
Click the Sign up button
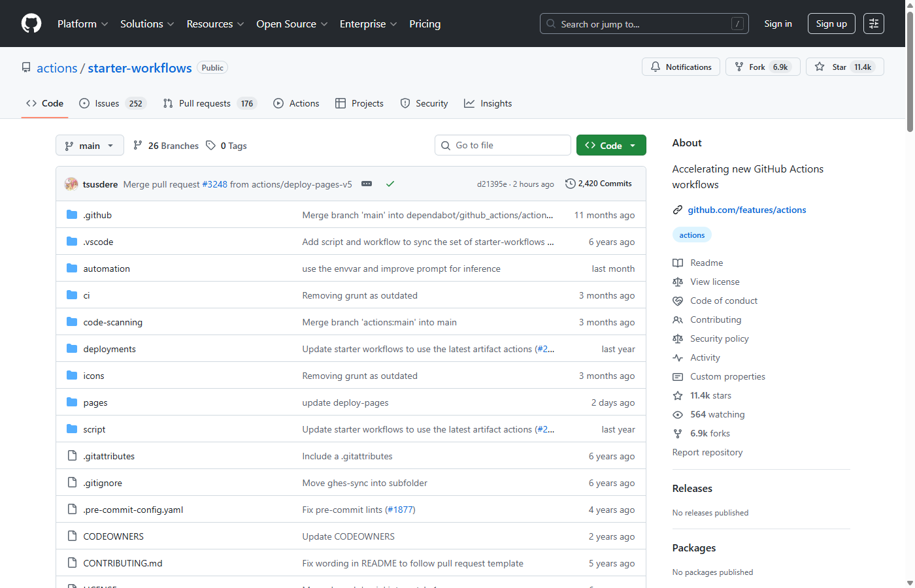[x=831, y=24]
